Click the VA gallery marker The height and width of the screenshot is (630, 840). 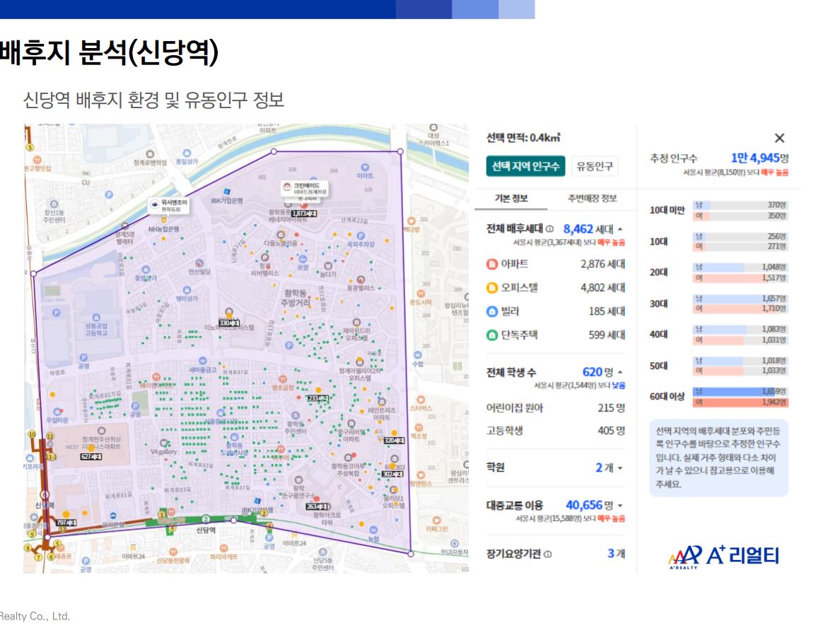click(163, 444)
